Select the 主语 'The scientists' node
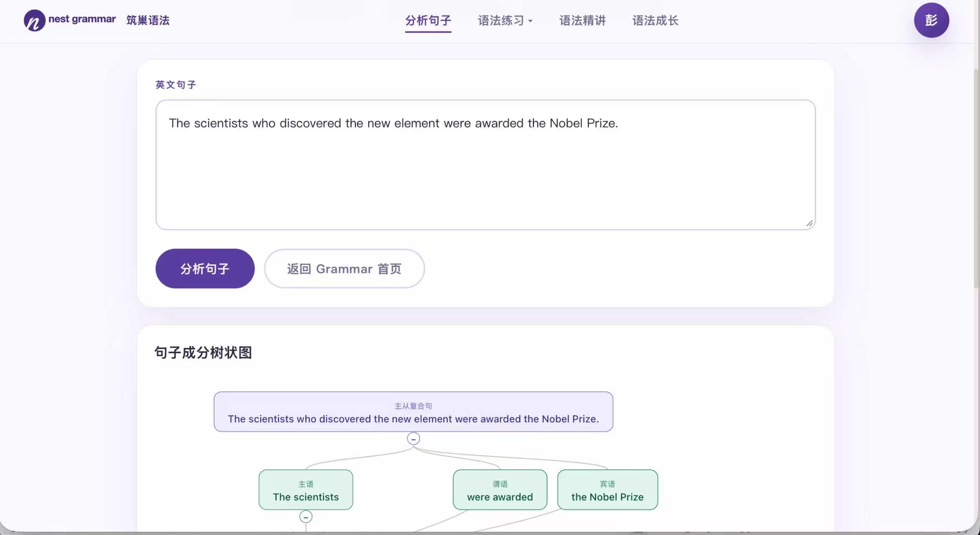 pyautogui.click(x=306, y=490)
